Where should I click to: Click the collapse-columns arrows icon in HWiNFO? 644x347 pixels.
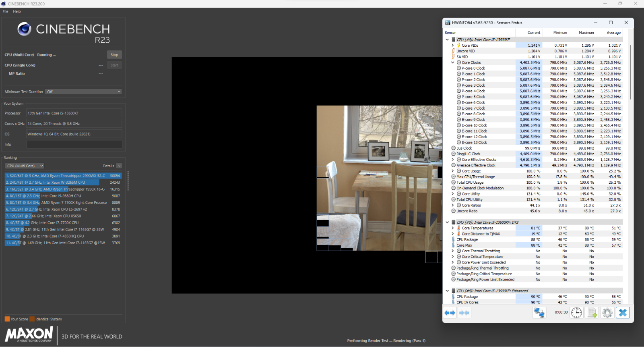click(x=464, y=313)
